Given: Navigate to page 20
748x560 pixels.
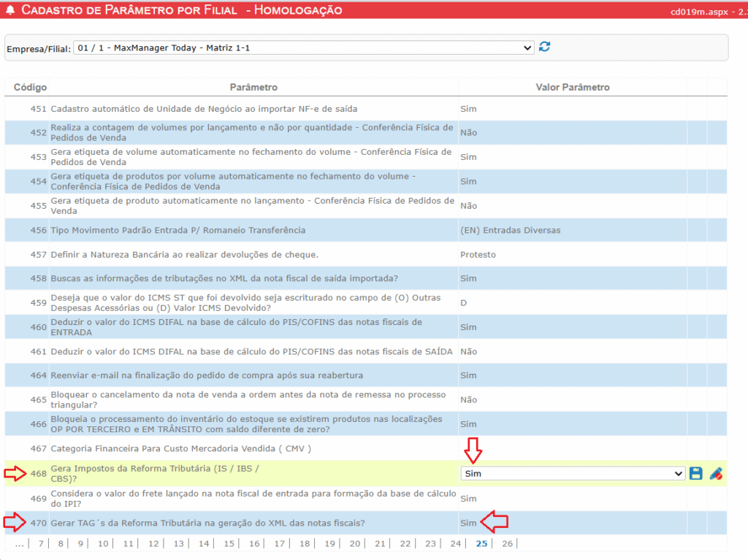Looking at the screenshot, I should [355, 543].
